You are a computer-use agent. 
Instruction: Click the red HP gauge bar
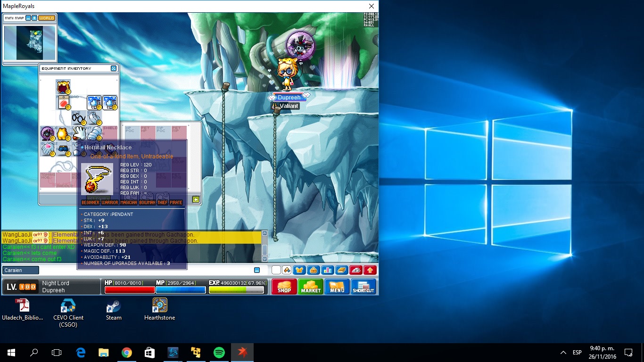pyautogui.click(x=130, y=290)
